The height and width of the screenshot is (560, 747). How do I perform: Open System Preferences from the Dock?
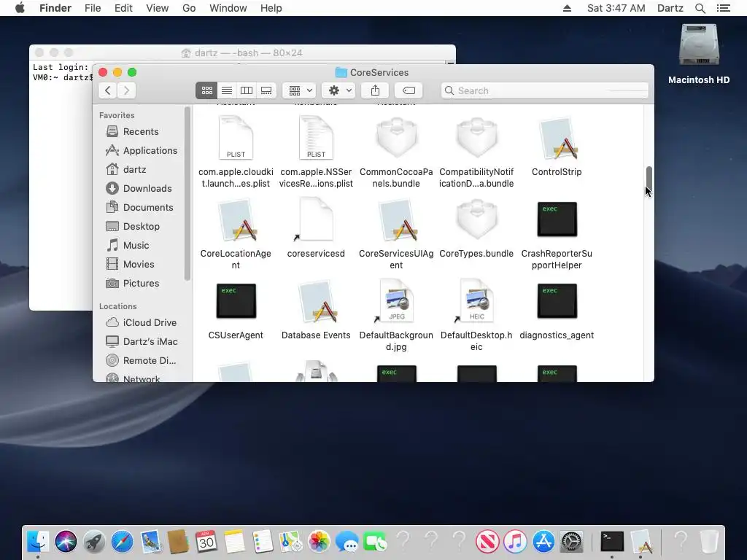[x=571, y=542]
